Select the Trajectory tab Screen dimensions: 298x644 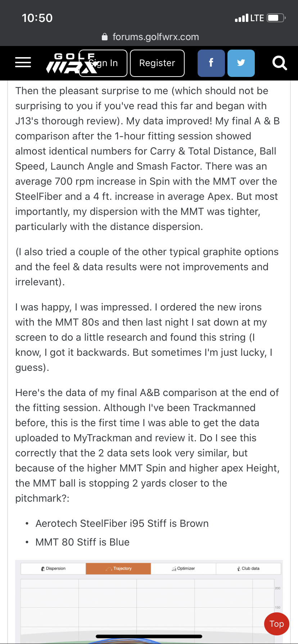click(x=118, y=569)
